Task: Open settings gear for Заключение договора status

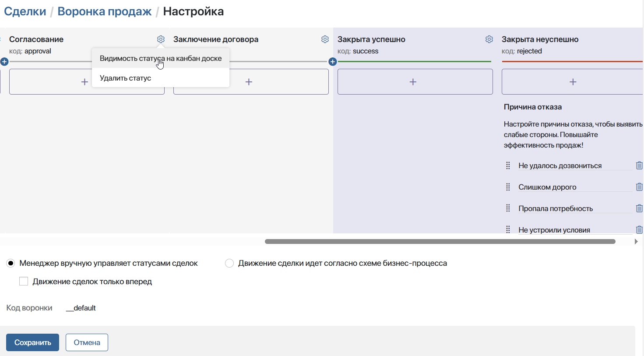Action: tap(325, 39)
